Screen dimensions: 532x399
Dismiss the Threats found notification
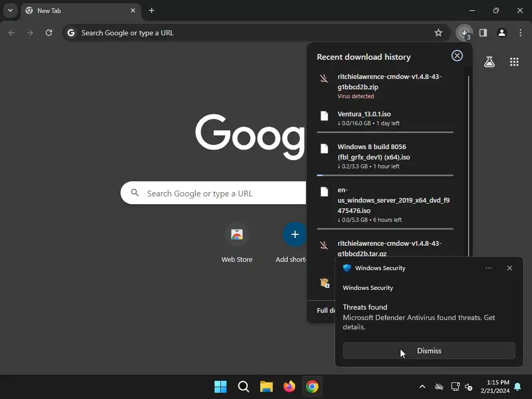pyautogui.click(x=429, y=351)
